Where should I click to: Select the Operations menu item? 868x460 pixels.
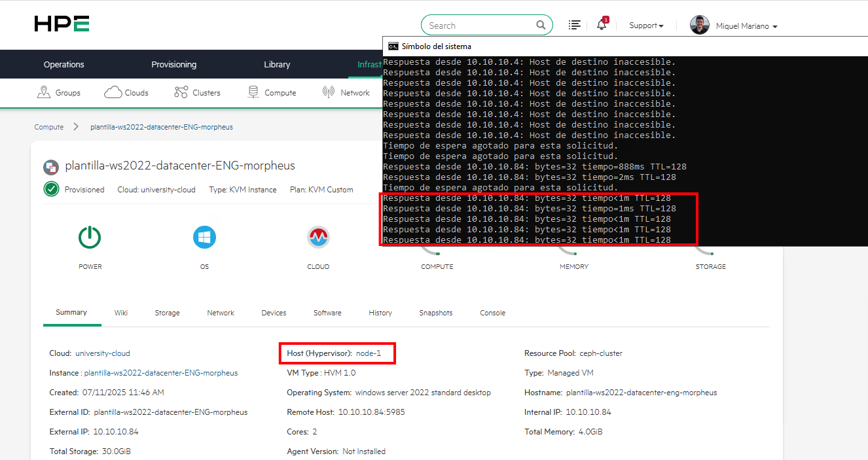63,64
